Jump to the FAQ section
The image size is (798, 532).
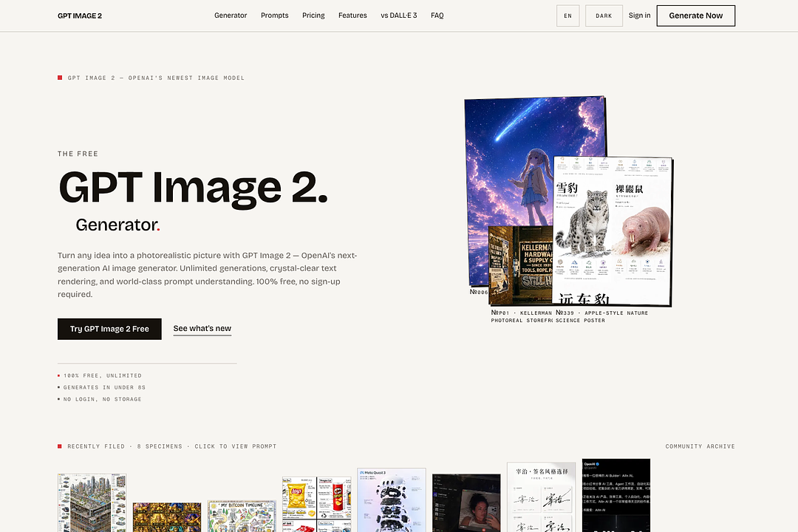pos(437,16)
